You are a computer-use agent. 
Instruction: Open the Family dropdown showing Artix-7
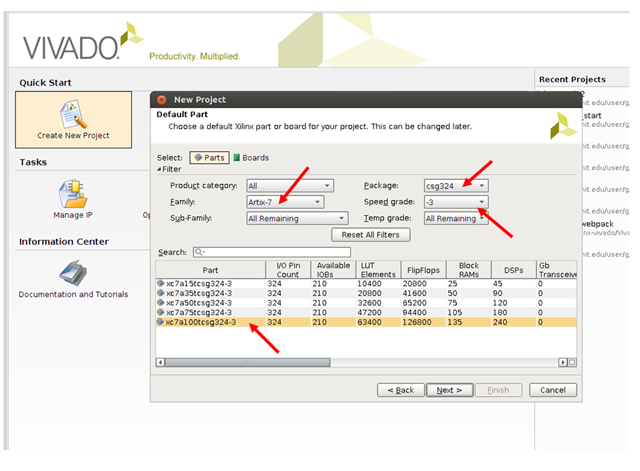284,202
